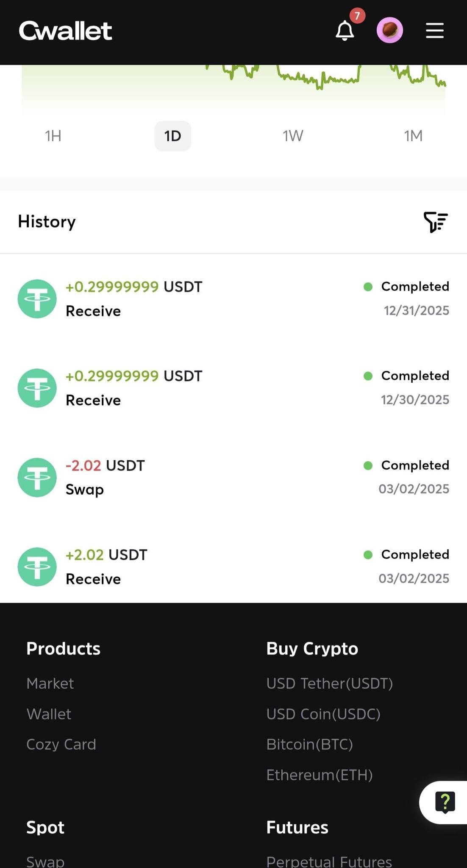467x868 pixels.
Task: Click the History filter icon
Action: (x=435, y=222)
